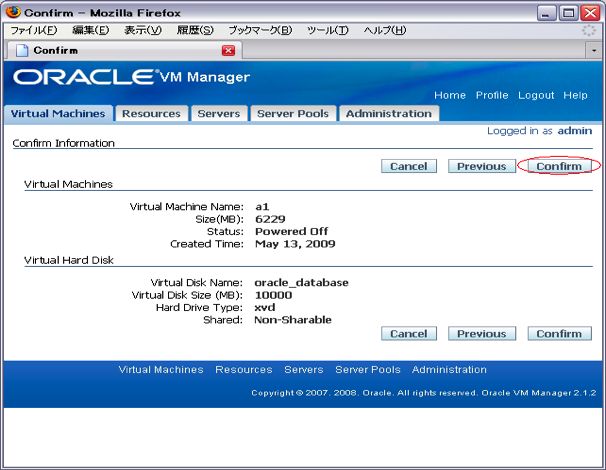This screenshot has height=470, width=606.
Task: Click the Firefox logo in title bar
Action: (x=13, y=12)
